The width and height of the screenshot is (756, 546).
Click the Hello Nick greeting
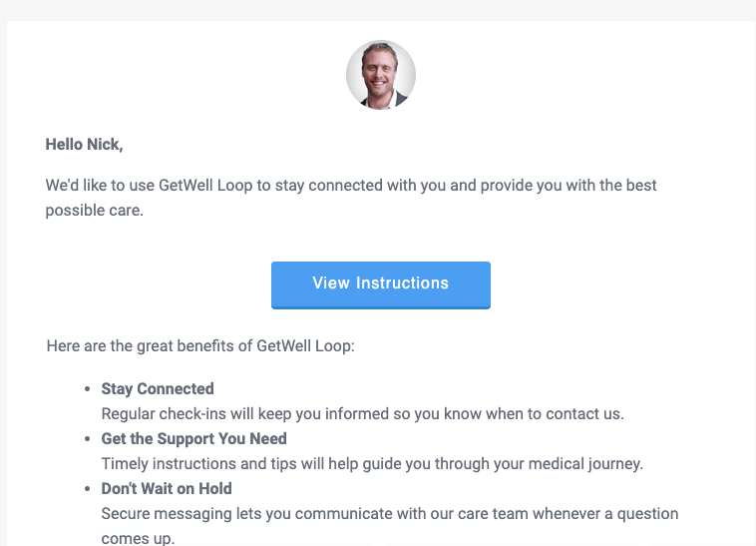pos(84,144)
